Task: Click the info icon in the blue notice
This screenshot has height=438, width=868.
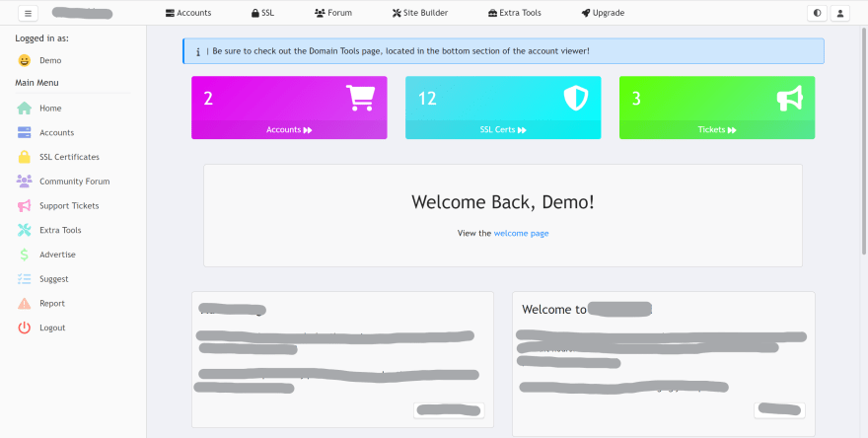Action: click(x=198, y=51)
